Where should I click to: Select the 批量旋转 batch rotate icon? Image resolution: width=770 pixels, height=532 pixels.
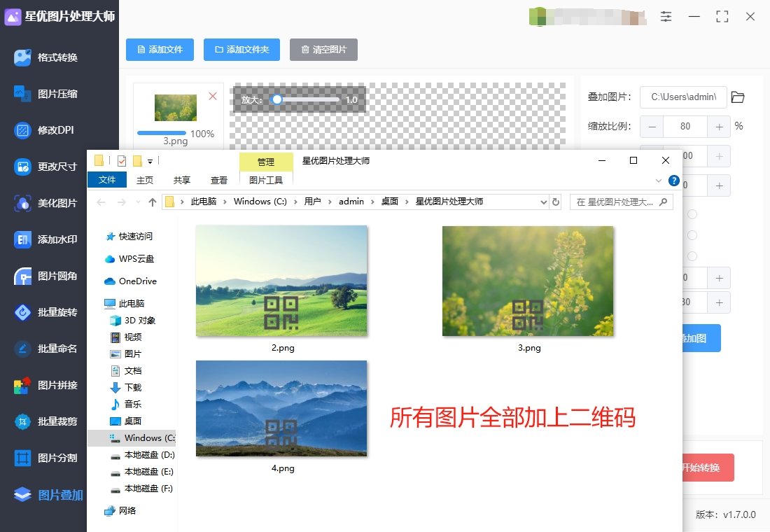pyautogui.click(x=22, y=312)
